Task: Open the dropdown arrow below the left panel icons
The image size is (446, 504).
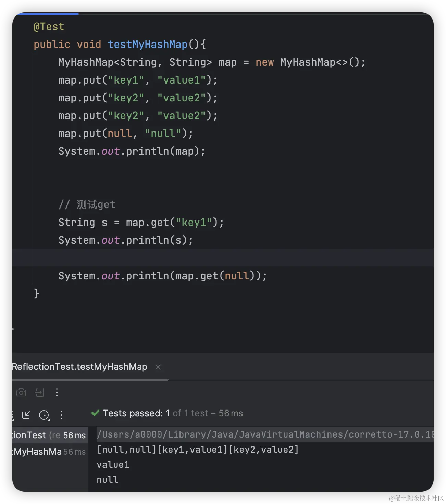Action: point(13,420)
